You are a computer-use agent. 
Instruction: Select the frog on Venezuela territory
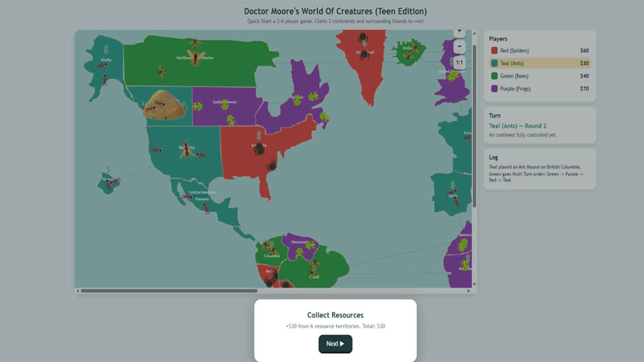310,245
